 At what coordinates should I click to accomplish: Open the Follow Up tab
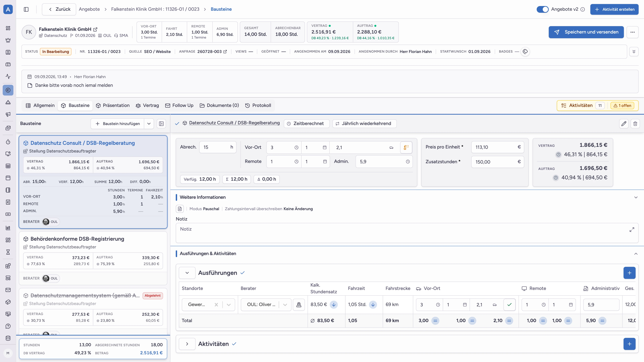click(179, 105)
